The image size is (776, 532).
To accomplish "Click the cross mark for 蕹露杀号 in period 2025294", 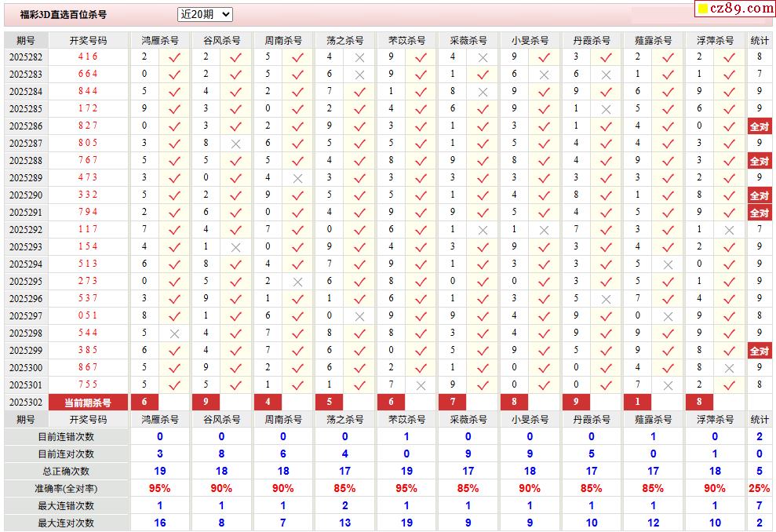I will (x=668, y=264).
